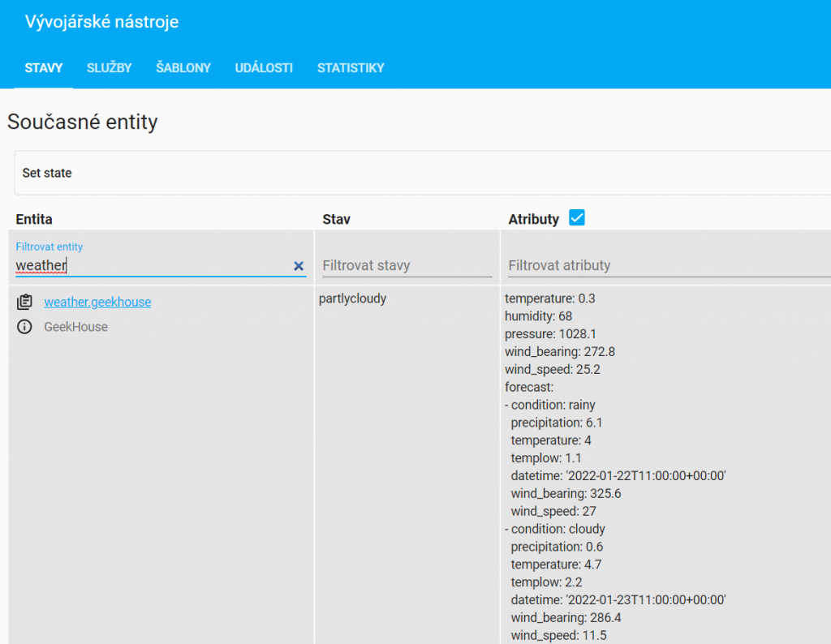Select precipitation: 0.6 forecast value
Image resolution: width=831 pixels, height=644 pixels.
tap(557, 547)
